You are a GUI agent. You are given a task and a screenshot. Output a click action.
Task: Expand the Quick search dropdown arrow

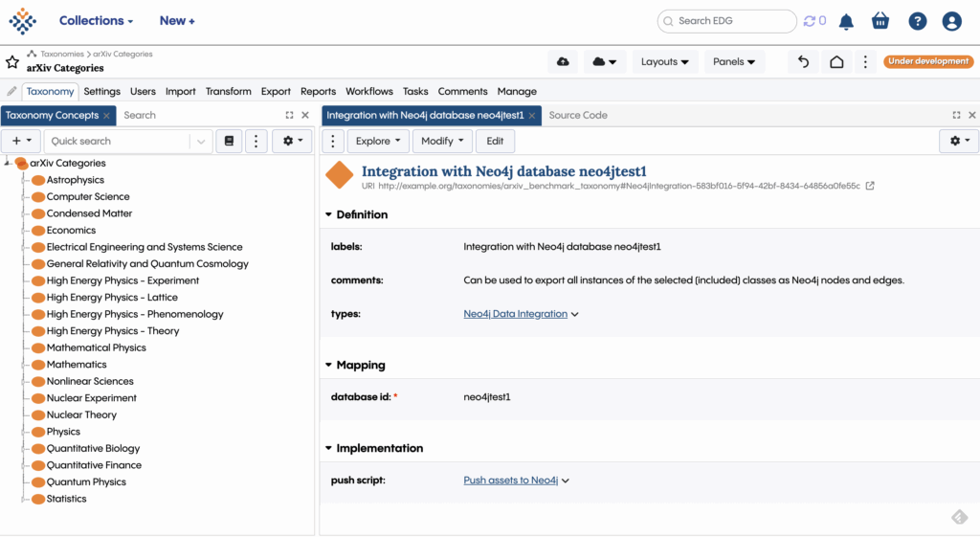point(201,142)
